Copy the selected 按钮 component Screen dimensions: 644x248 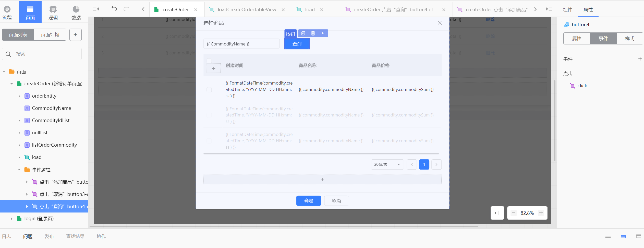pyautogui.click(x=303, y=33)
